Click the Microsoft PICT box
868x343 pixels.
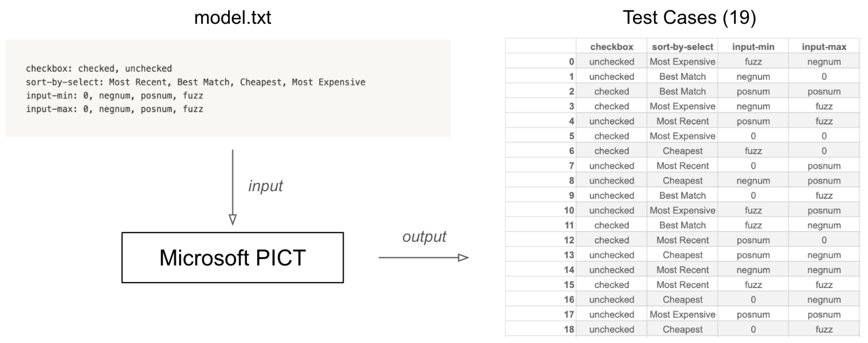point(233,257)
